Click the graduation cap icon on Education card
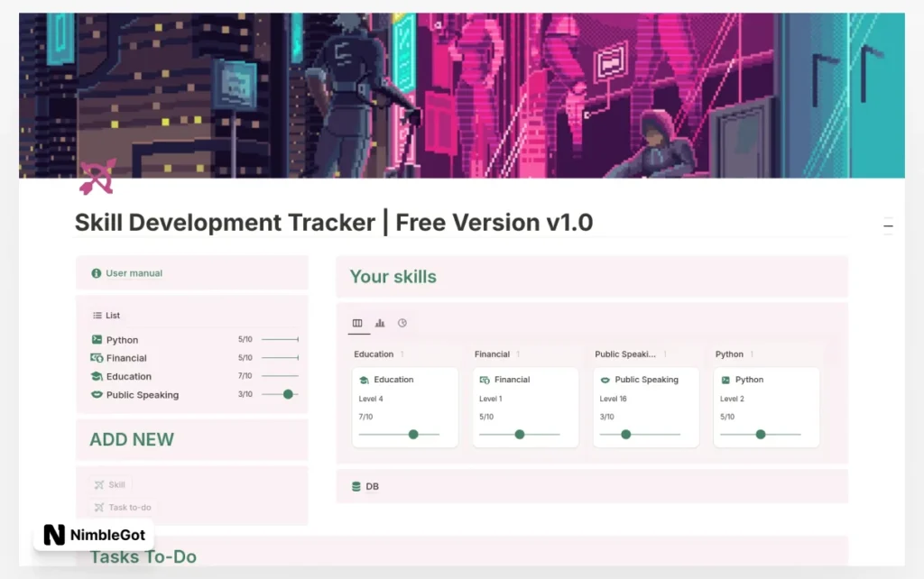This screenshot has height=579, width=924. coord(365,380)
